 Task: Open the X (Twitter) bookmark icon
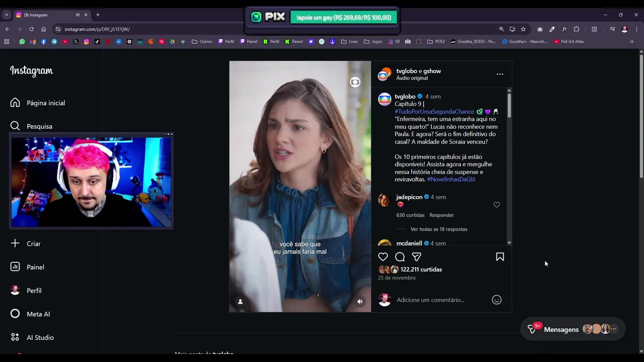75,42
